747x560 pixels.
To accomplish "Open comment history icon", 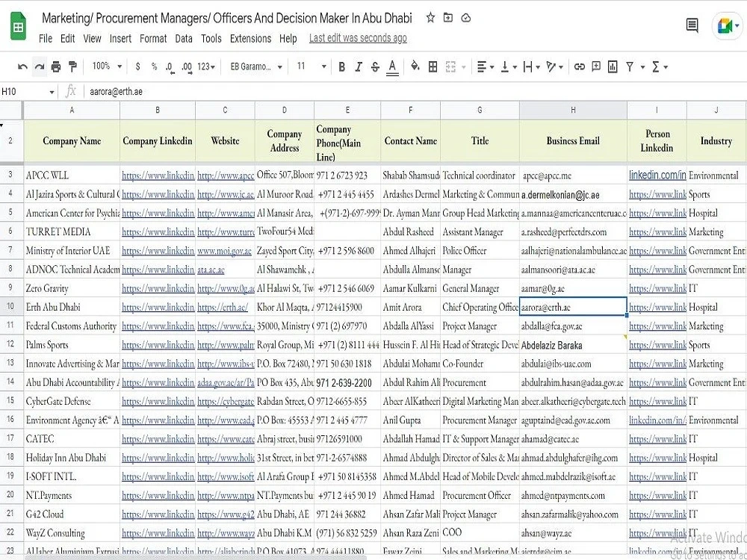I will click(x=692, y=25).
